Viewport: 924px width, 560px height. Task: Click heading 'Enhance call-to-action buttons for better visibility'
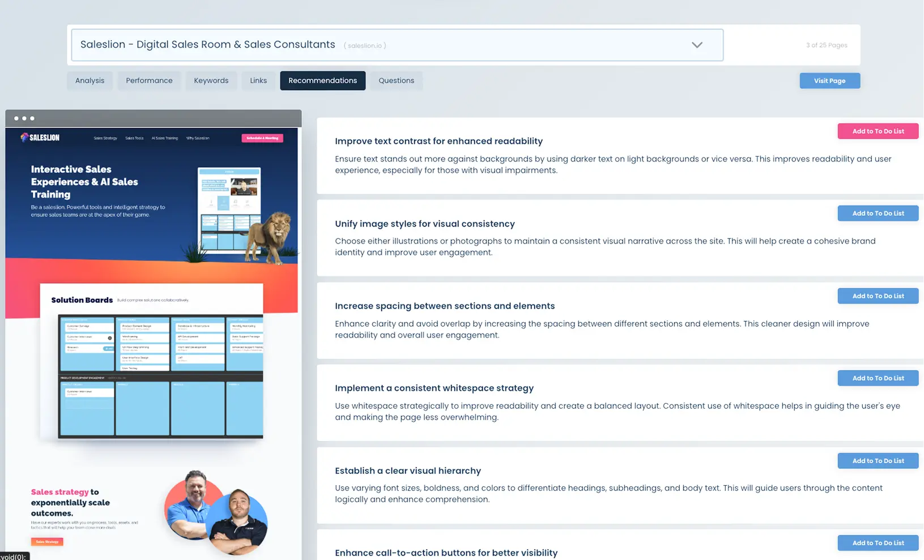pos(446,553)
